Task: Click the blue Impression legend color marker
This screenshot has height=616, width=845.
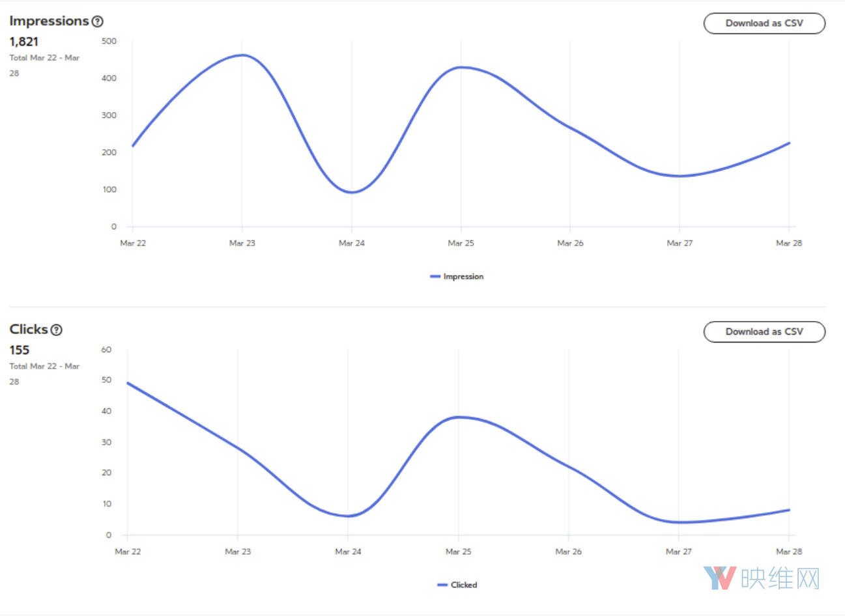Action: click(x=435, y=277)
